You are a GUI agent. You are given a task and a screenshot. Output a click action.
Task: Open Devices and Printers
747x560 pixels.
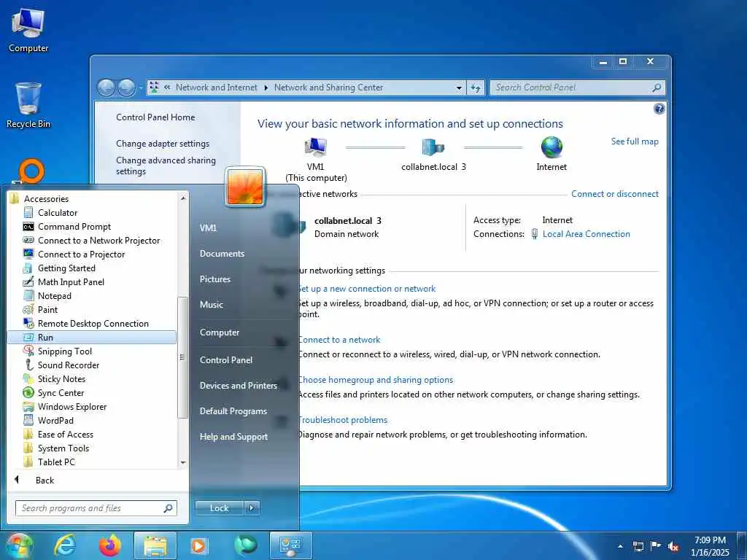[239, 386]
